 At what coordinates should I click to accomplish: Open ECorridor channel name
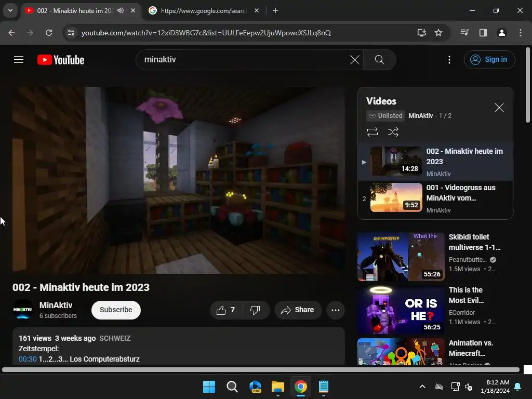pyautogui.click(x=462, y=312)
